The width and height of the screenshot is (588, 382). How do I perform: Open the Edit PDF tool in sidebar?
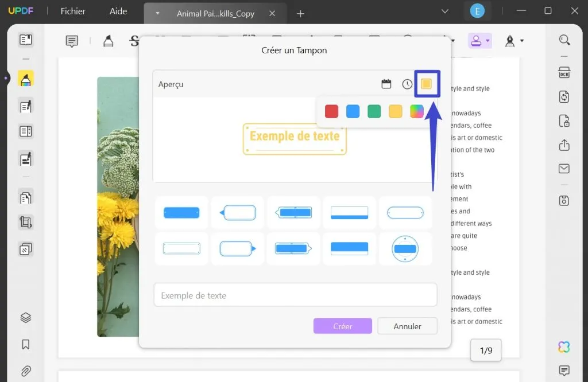[x=25, y=107]
